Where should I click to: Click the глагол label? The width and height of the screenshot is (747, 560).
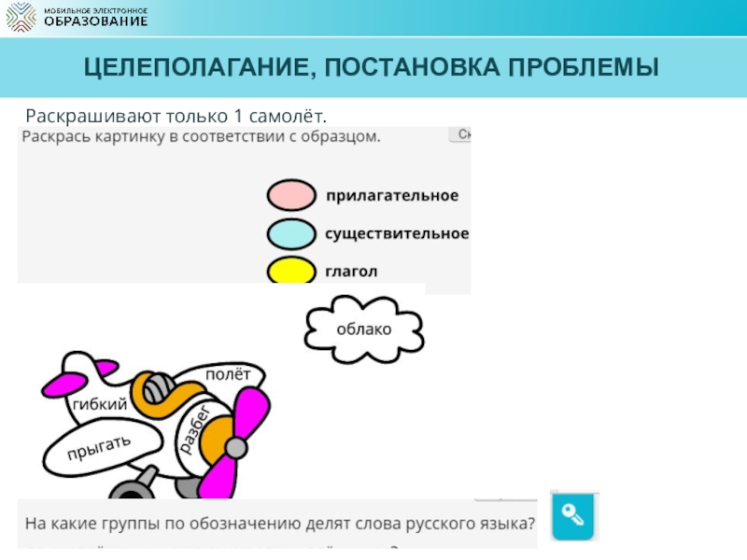click(351, 271)
